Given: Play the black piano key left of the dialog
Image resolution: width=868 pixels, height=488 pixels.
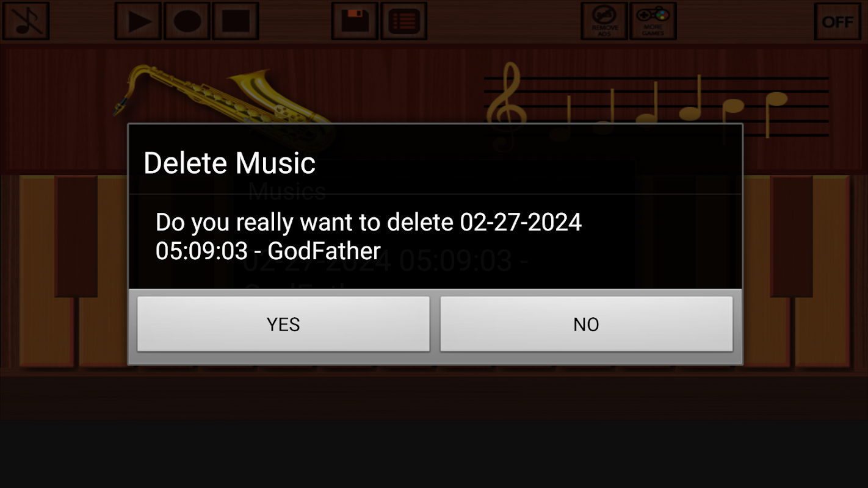Looking at the screenshot, I should (x=76, y=236).
